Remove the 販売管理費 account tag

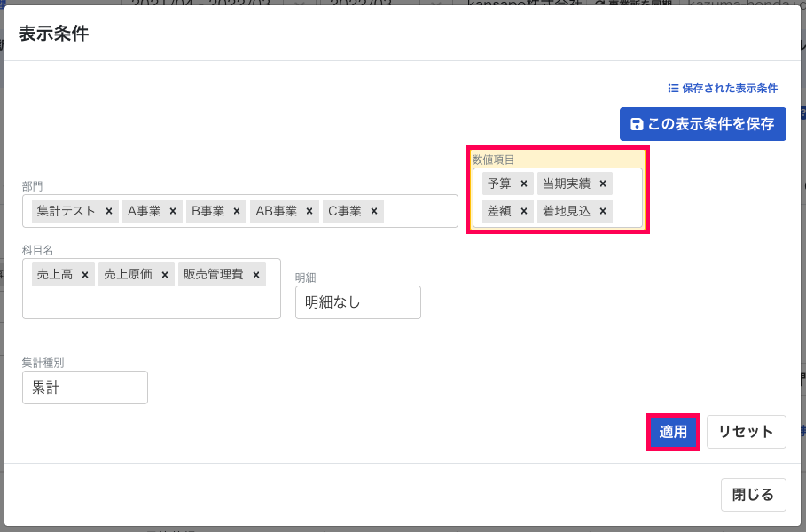[256, 275]
